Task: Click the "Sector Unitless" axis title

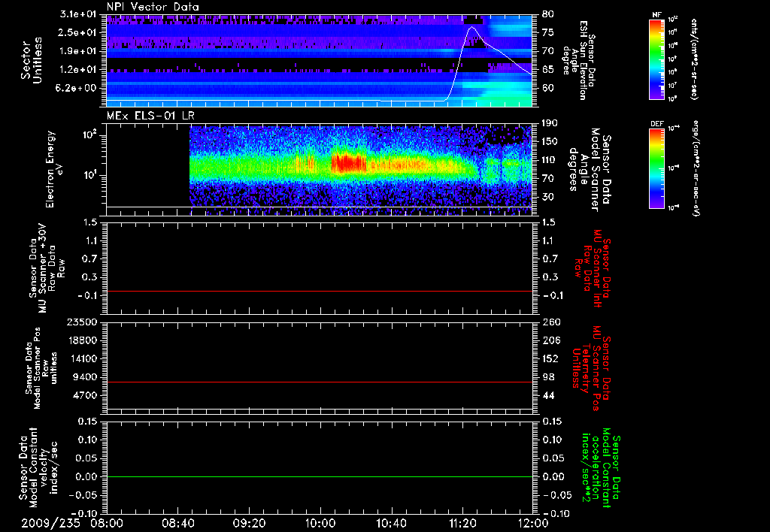Action: tap(31, 60)
